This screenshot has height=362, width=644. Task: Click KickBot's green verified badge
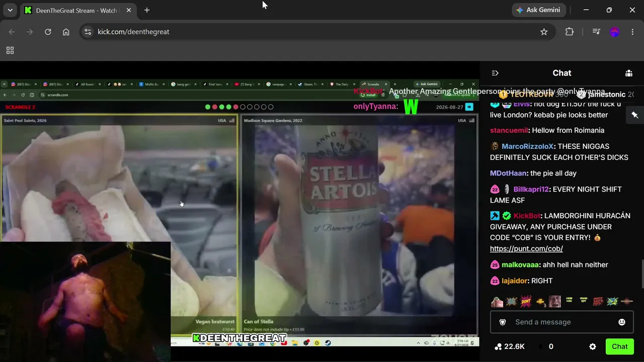507,216
